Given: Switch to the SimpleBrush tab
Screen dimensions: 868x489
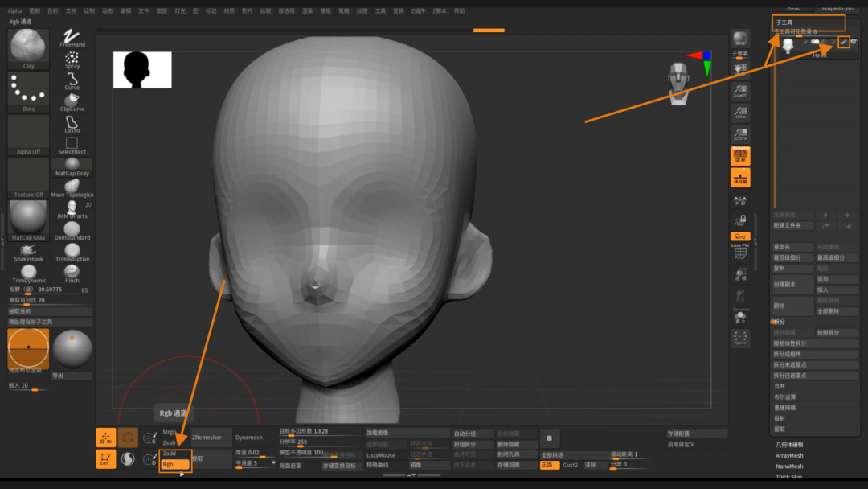Looking at the screenshot, I should click(x=836, y=8).
